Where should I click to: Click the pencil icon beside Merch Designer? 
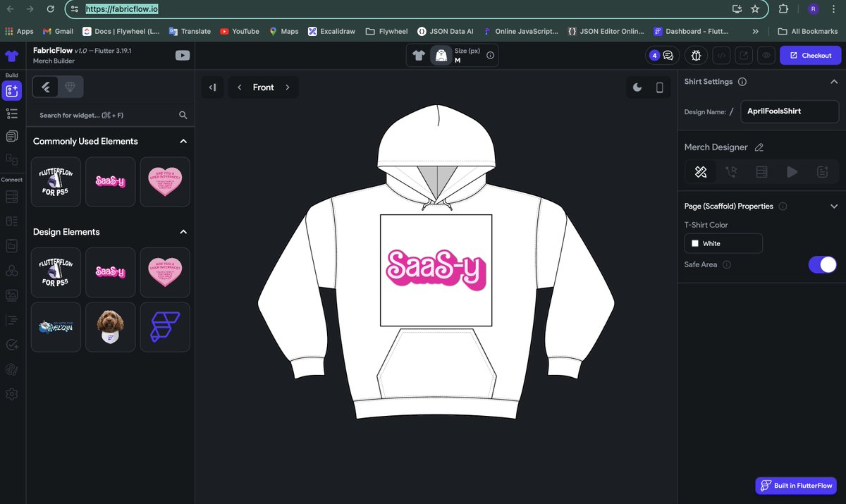pyautogui.click(x=759, y=147)
